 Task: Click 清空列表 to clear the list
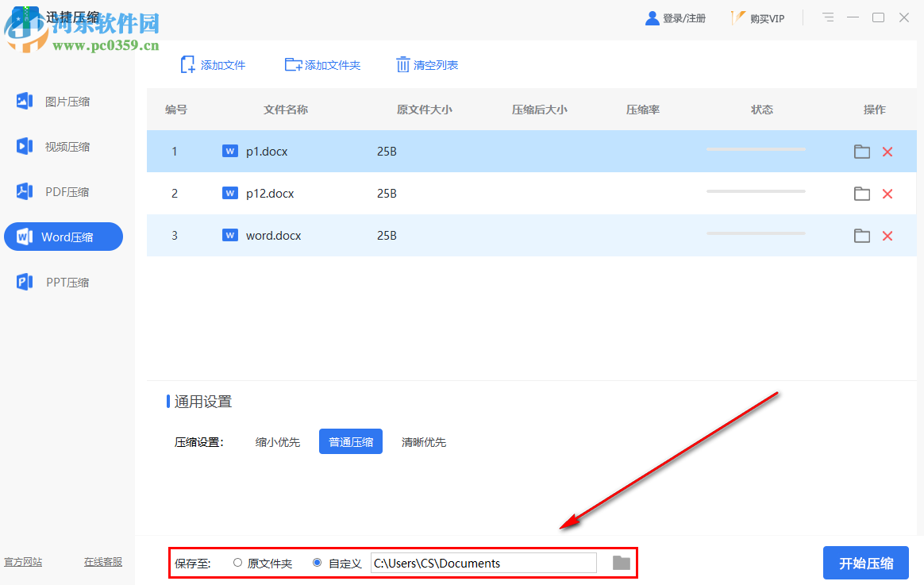click(x=427, y=64)
